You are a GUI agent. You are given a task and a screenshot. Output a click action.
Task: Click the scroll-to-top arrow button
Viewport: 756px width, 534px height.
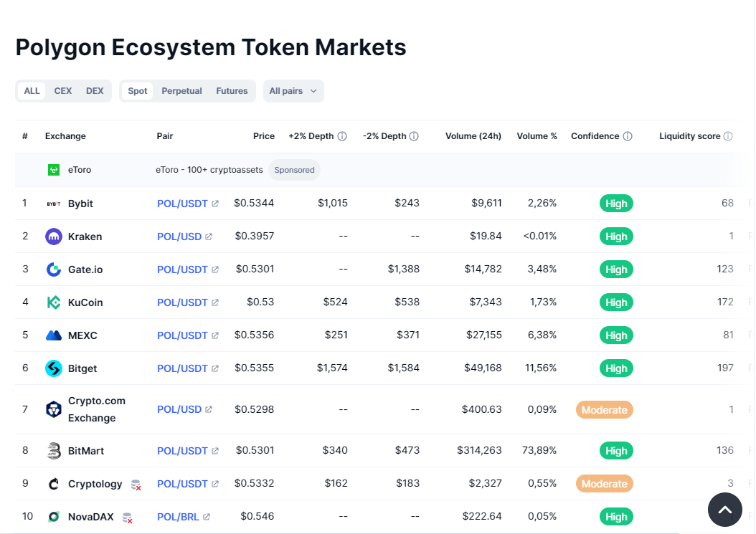coord(724,510)
